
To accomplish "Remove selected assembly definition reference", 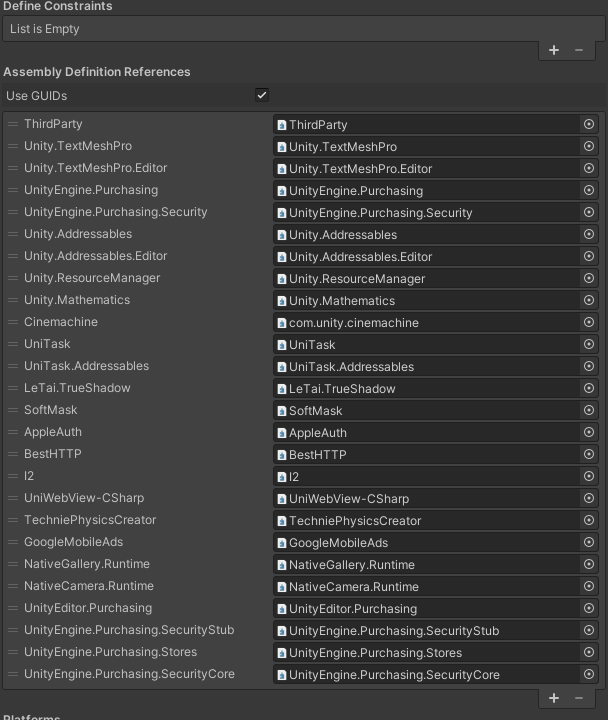I will click(579, 698).
